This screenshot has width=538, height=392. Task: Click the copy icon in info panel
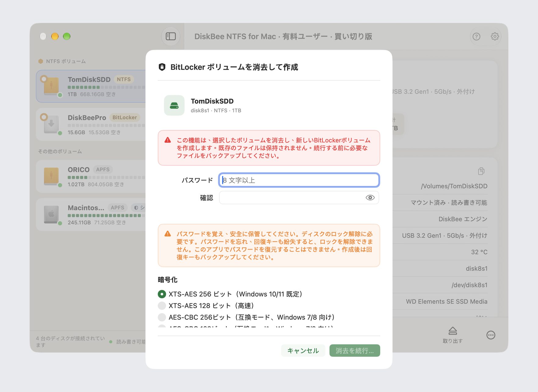point(481,171)
